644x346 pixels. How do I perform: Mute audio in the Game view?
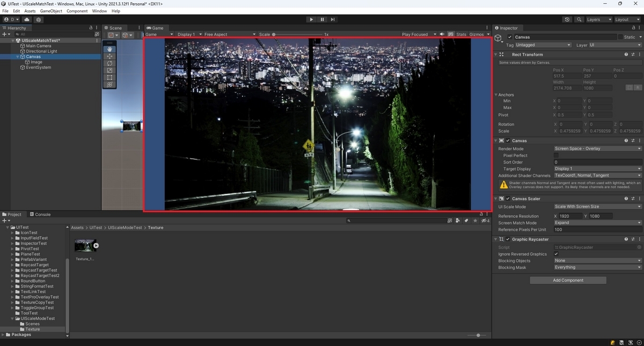pyautogui.click(x=442, y=34)
